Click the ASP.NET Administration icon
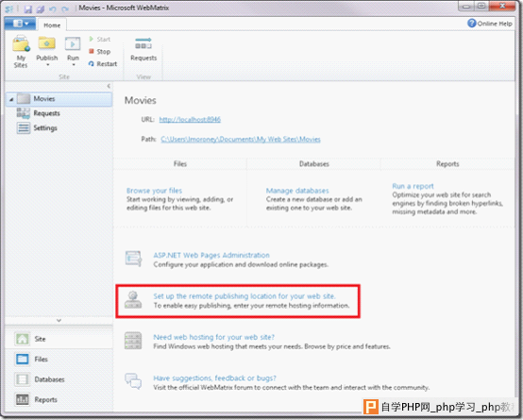The image size is (523, 420). tap(133, 259)
